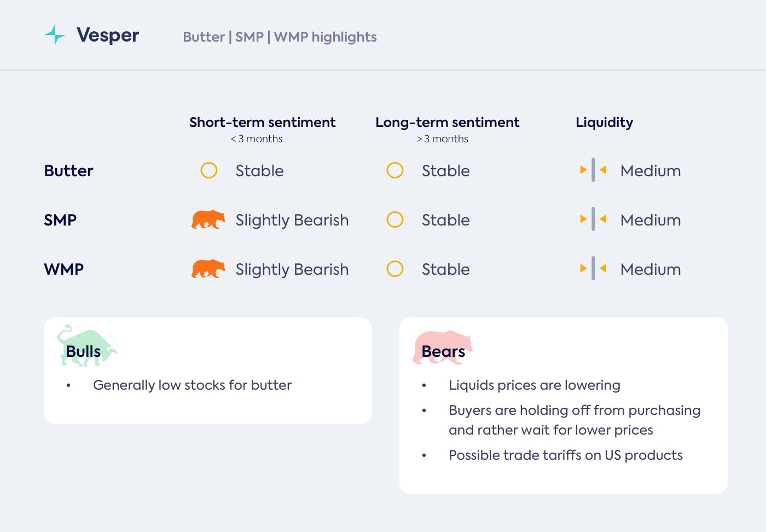
Task: Click the Butter row label
Action: (x=68, y=171)
